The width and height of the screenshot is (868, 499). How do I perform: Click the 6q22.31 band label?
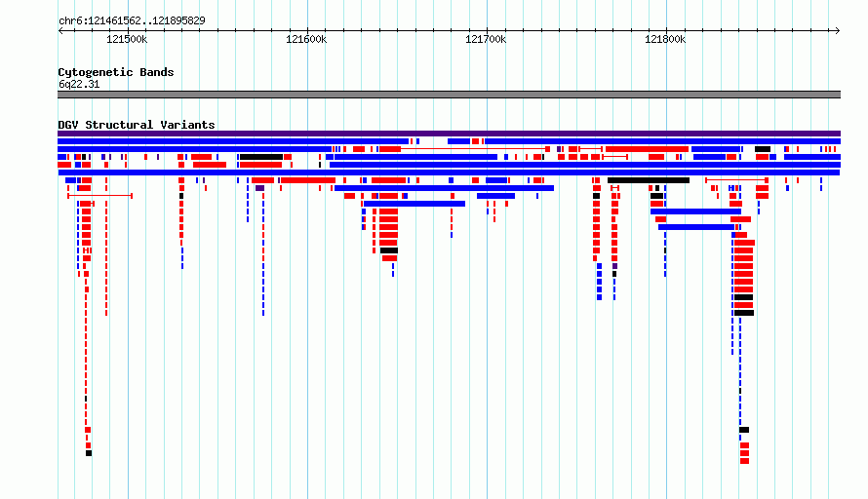pos(79,84)
